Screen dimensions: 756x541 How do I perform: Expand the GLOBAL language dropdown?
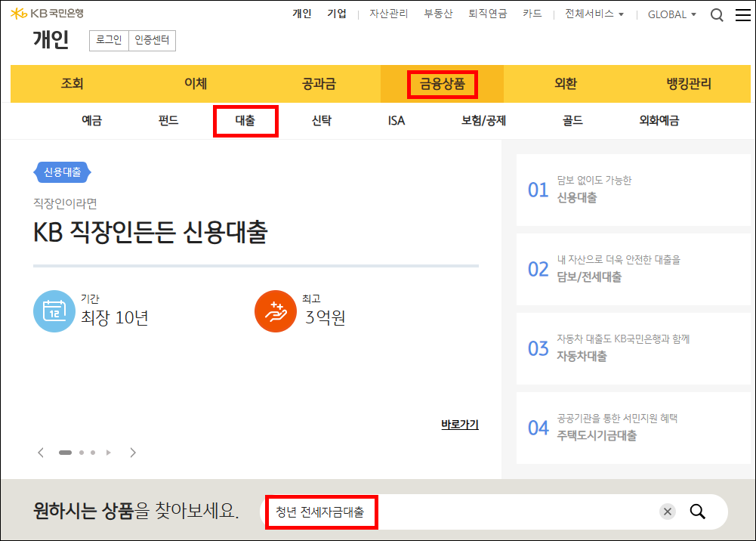point(671,14)
